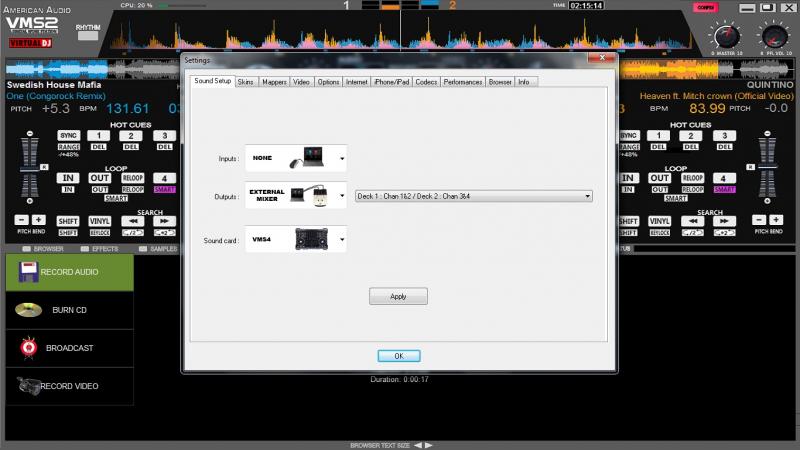Click left deck song waveform overview
The height and width of the screenshot is (450, 800).
(x=93, y=69)
